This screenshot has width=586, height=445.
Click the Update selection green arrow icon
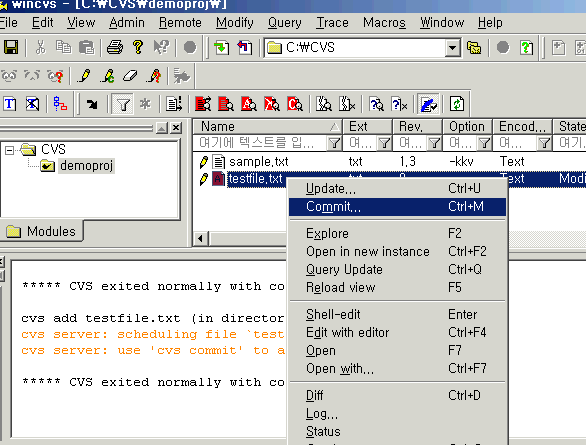[221, 48]
